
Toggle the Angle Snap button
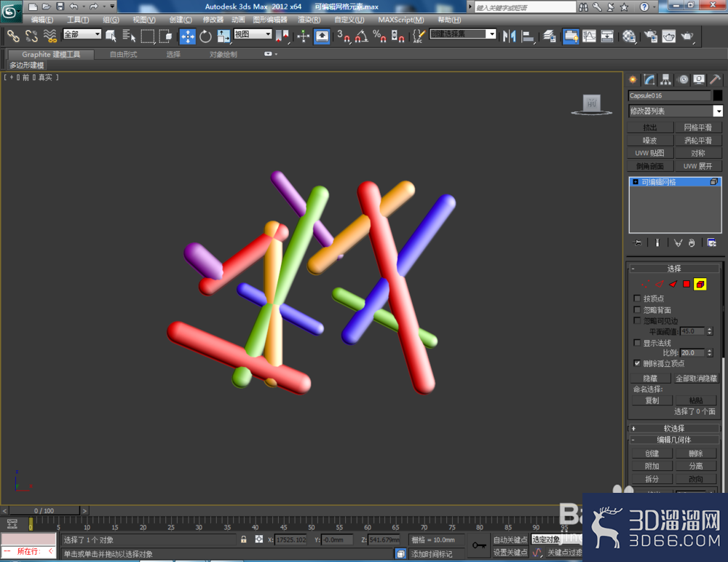point(362,36)
